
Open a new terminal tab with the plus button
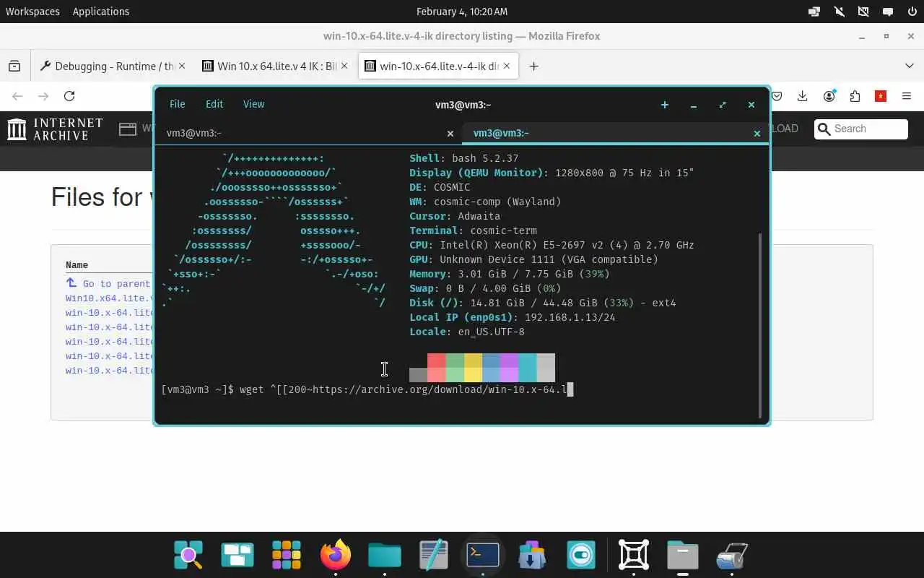coord(664,105)
